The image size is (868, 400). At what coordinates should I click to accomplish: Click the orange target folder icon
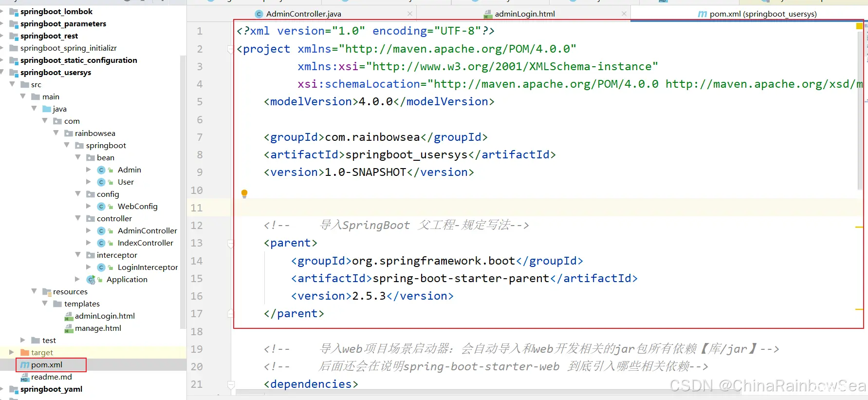coord(25,352)
